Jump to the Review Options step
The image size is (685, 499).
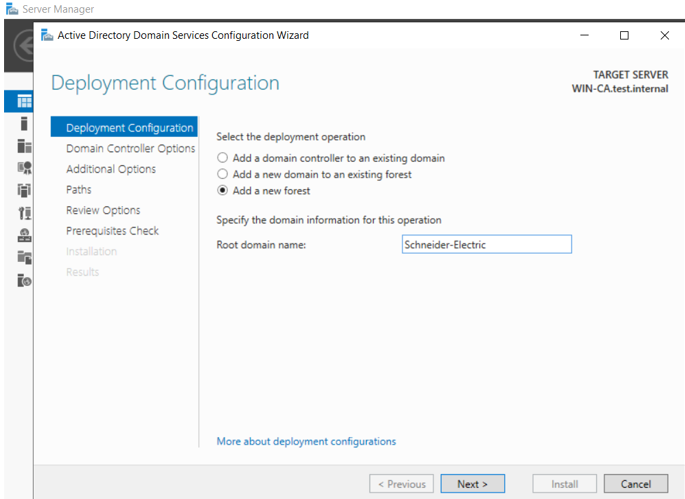pyautogui.click(x=103, y=210)
